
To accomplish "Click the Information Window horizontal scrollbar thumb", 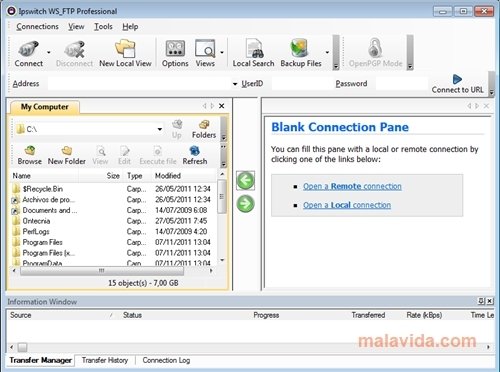I will click(22, 347).
